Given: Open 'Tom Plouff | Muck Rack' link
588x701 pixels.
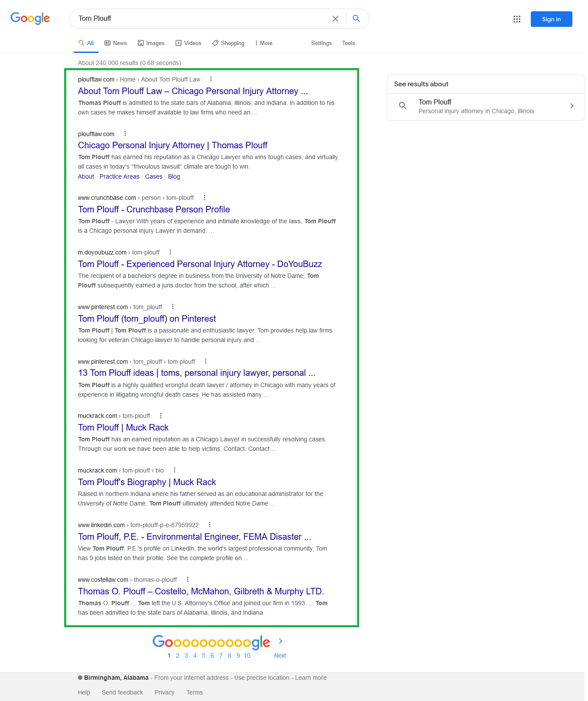Looking at the screenshot, I should [x=123, y=427].
